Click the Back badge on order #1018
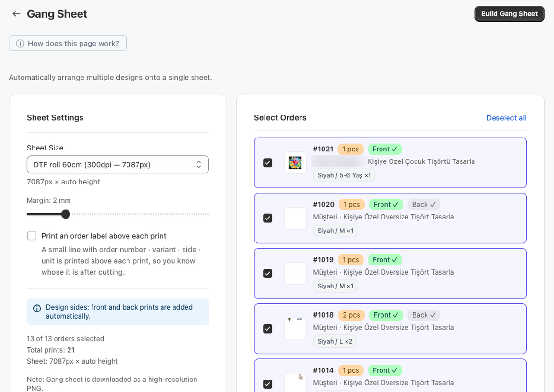Screen dimensions: 554x392 coord(424,315)
